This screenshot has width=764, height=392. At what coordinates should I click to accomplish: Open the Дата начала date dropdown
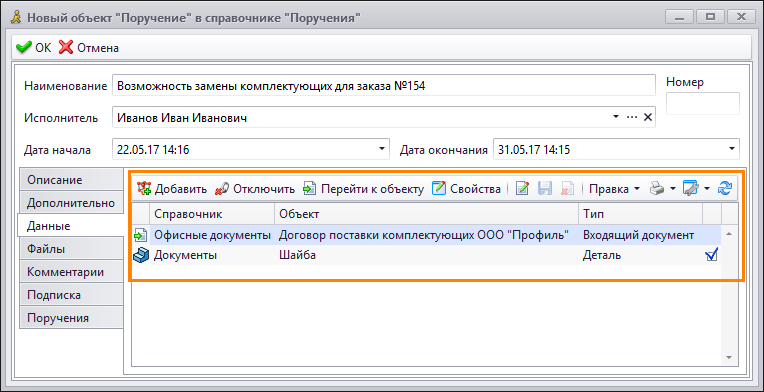pos(382,149)
